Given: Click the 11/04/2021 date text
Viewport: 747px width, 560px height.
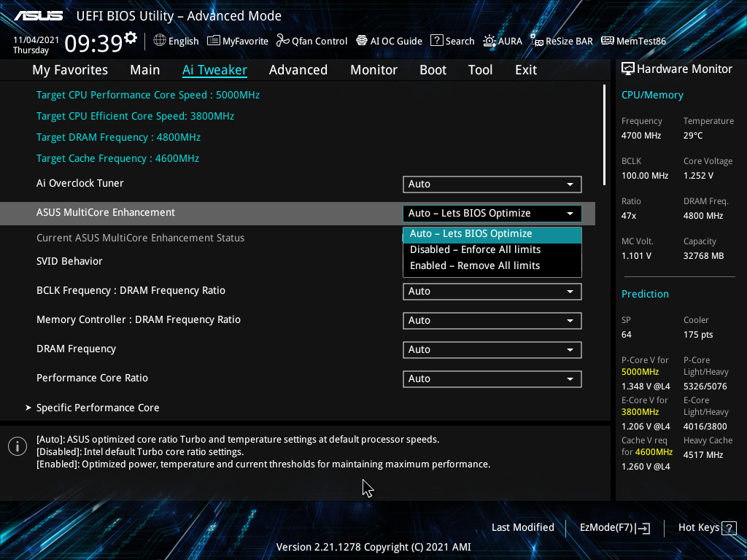Looking at the screenshot, I should (x=36, y=40).
